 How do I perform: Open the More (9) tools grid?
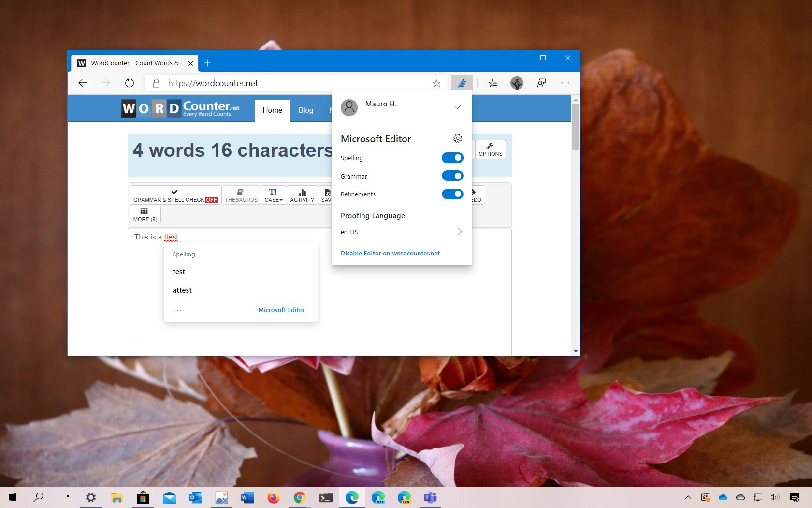click(x=144, y=214)
